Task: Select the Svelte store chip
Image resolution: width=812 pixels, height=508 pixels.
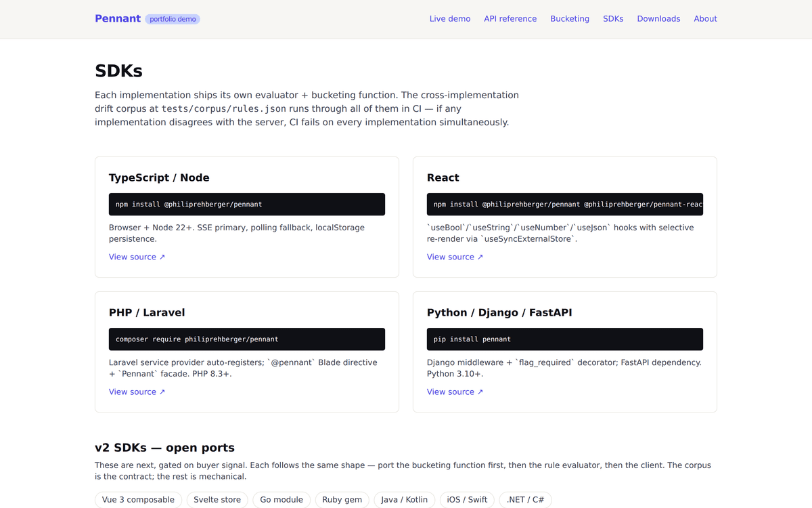Action: [x=217, y=500]
